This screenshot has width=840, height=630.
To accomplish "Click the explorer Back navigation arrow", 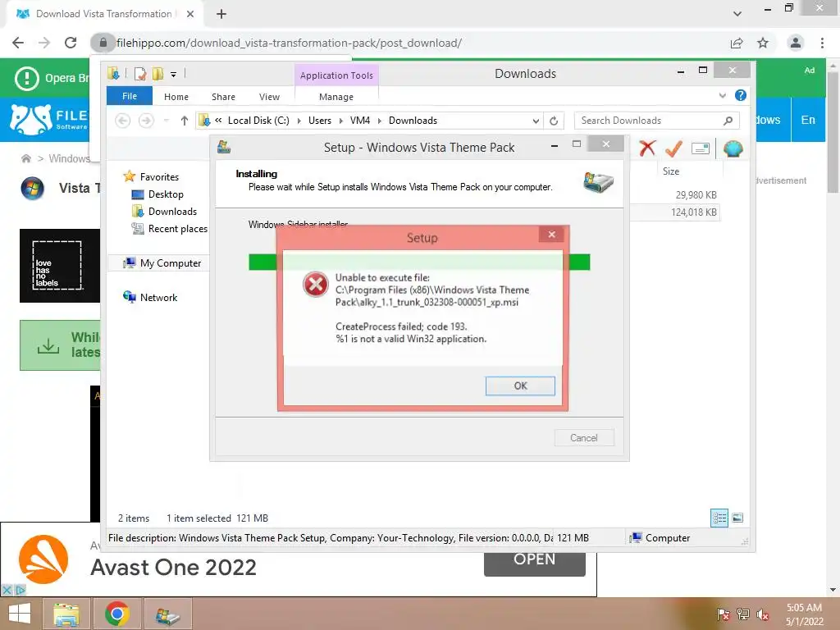I will (123, 121).
